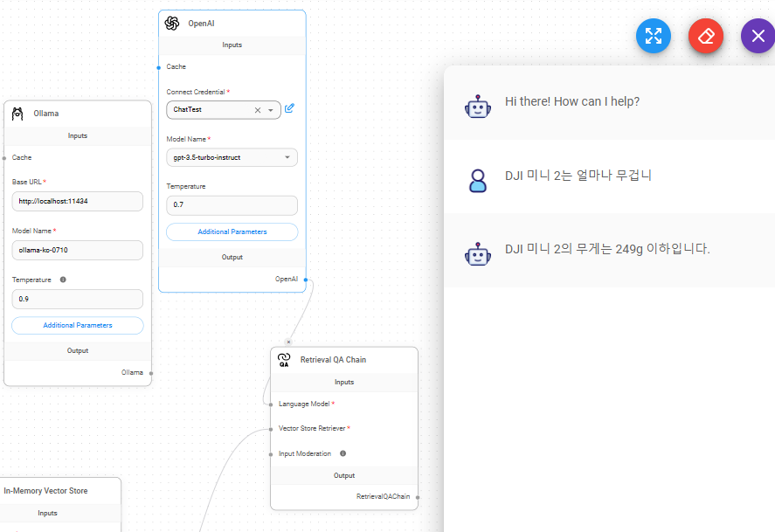Click the ollama-ko-0710 model name field
The image size is (775, 532).
[78, 251]
